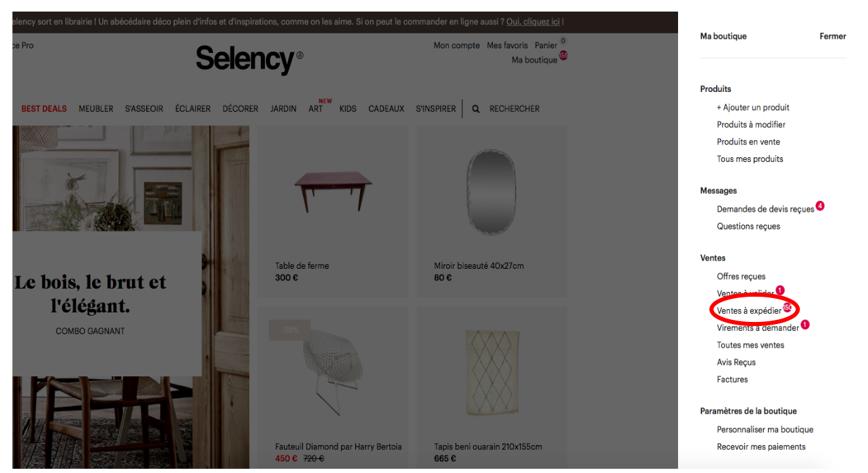868x473 pixels.
Task: Click the red badge next to Virements à demander
Action: click(x=805, y=325)
